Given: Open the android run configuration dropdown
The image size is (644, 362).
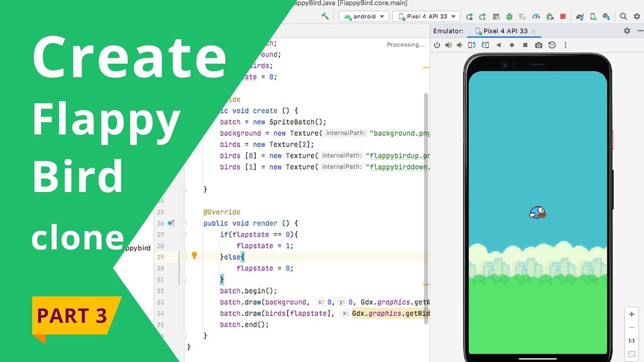Looking at the screenshot, I should pos(363,17).
